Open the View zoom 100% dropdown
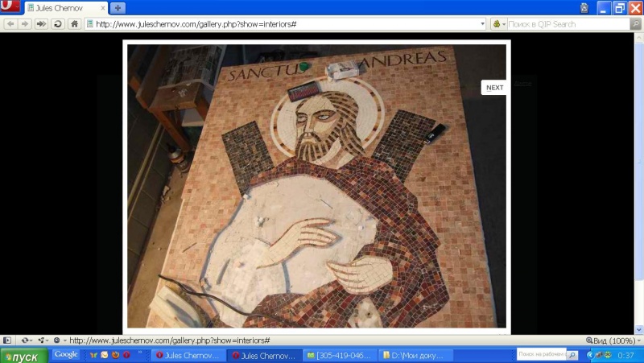The width and height of the screenshot is (644, 363). click(613, 340)
